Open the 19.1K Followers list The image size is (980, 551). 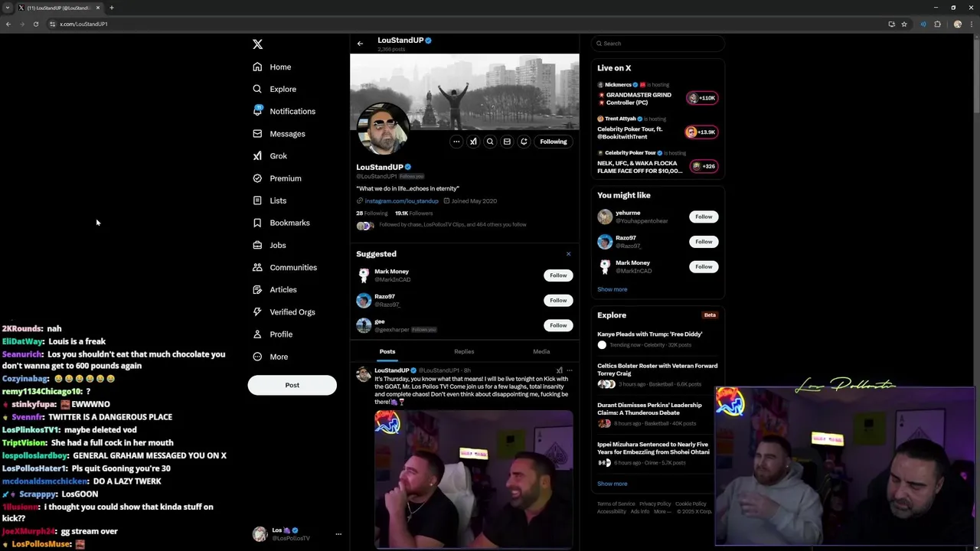click(x=413, y=214)
